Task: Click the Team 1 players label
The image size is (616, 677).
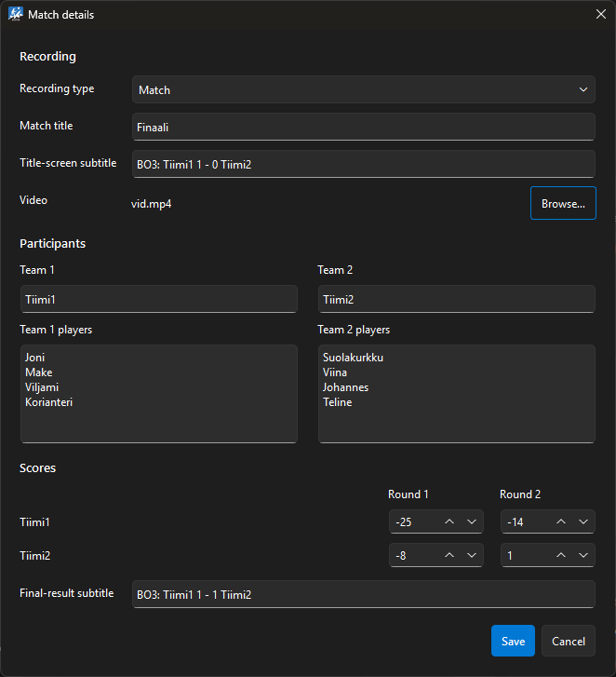Action: pyautogui.click(x=56, y=330)
